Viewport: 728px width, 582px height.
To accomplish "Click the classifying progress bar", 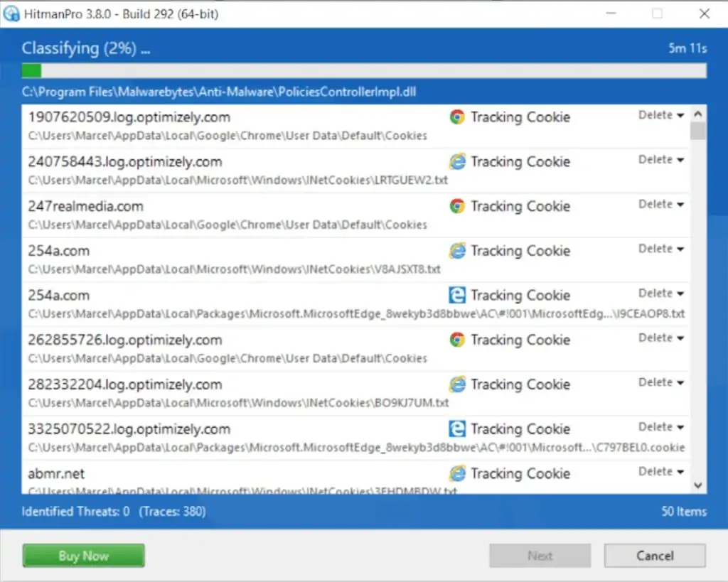I will (364, 70).
